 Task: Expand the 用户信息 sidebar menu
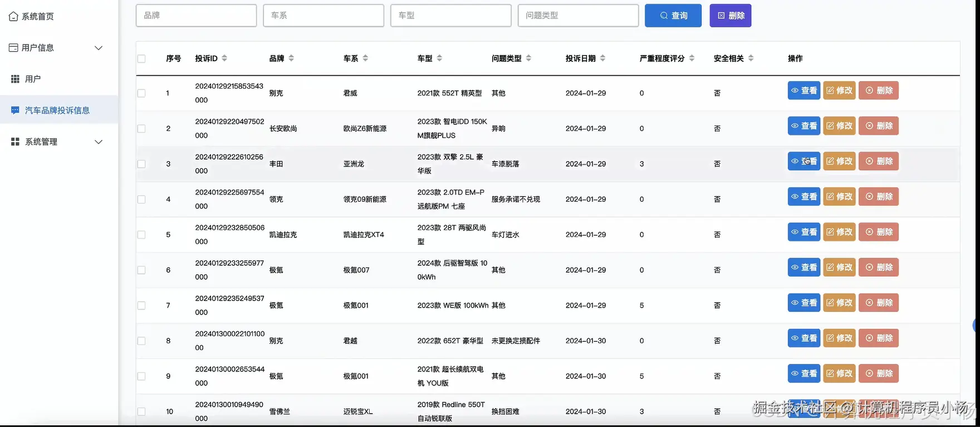point(56,48)
